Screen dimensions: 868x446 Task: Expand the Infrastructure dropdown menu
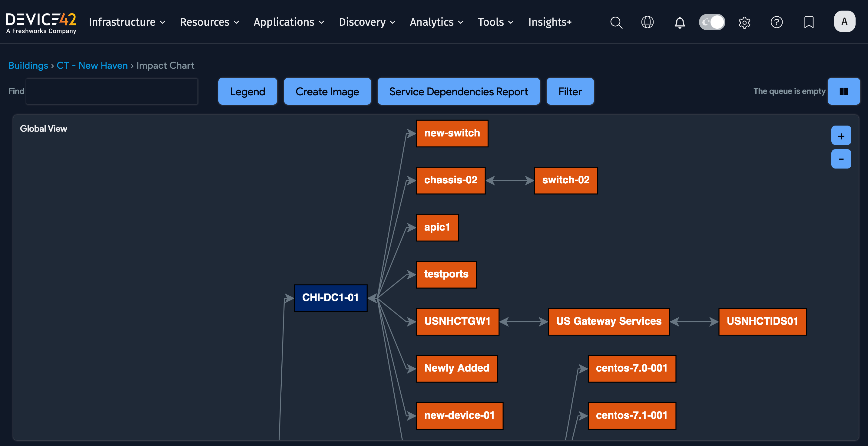pyautogui.click(x=127, y=22)
